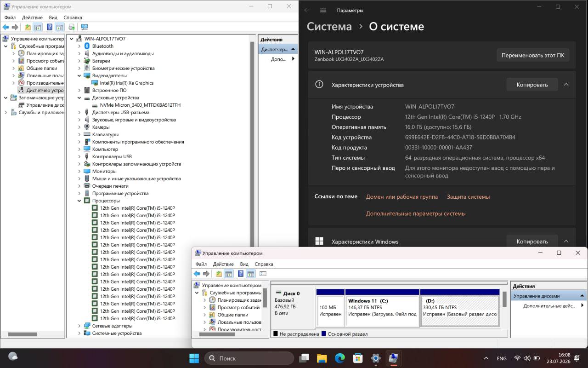Select Intel(R) Iris(R) Xe Graphics device

point(126,83)
